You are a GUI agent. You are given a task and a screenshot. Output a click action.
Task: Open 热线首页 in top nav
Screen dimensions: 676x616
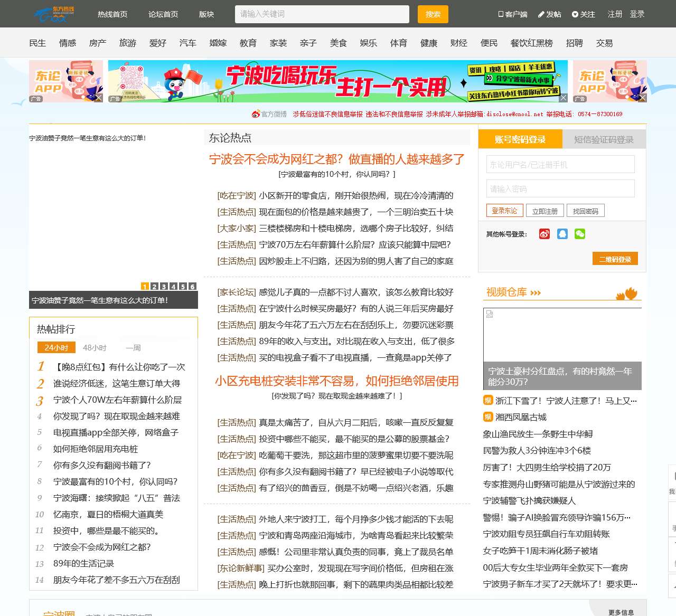[112, 14]
